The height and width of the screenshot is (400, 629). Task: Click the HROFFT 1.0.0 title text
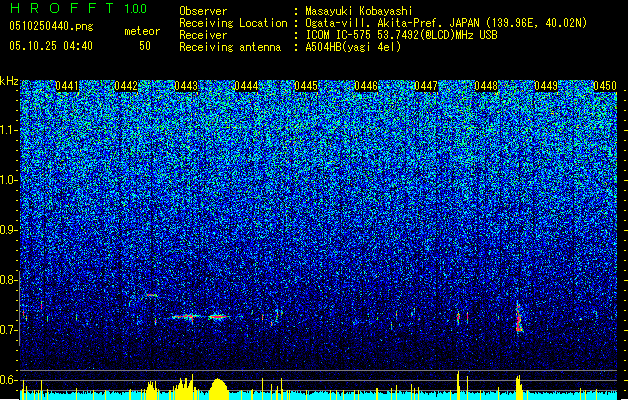(x=79, y=8)
